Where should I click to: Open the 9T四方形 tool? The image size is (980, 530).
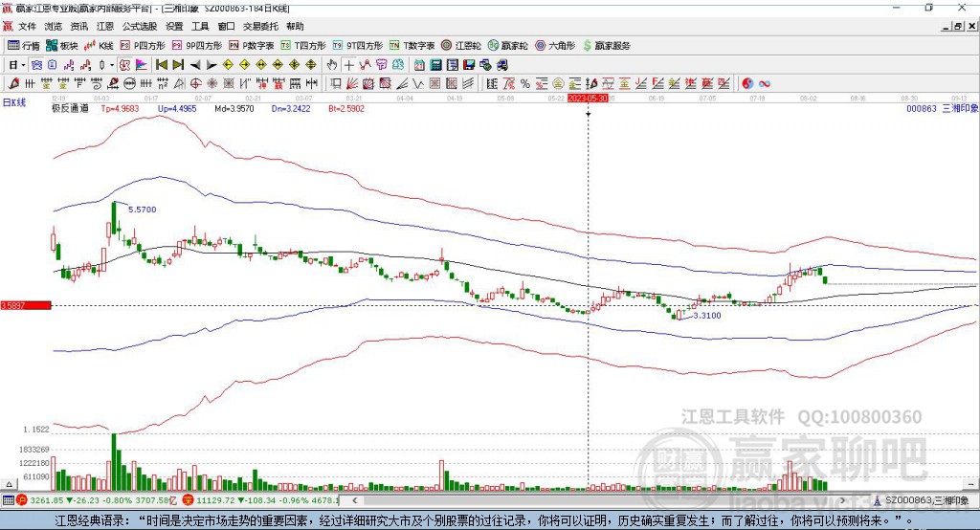357,46
